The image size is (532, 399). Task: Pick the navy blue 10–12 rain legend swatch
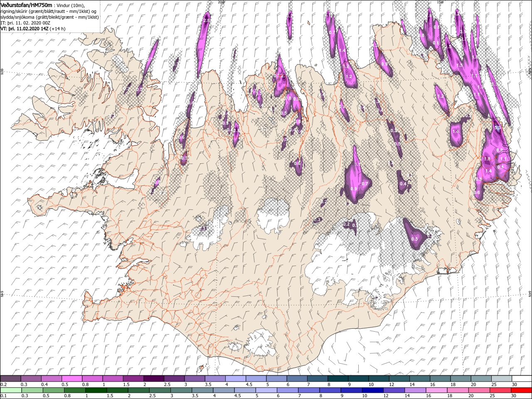tap(372, 390)
